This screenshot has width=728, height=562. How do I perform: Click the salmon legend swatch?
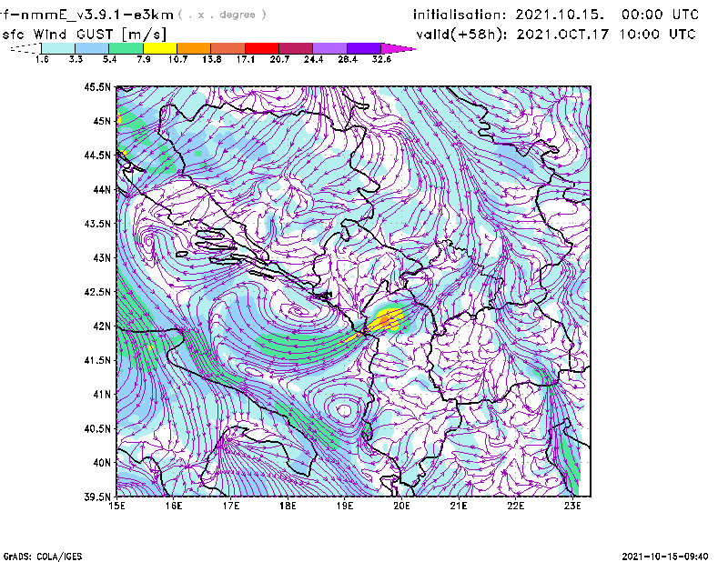coord(228,48)
